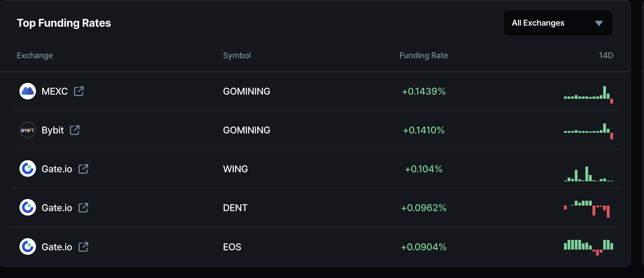The image size is (644, 278).
Task: Select the GOMINING symbol on MEXC
Action: (247, 91)
